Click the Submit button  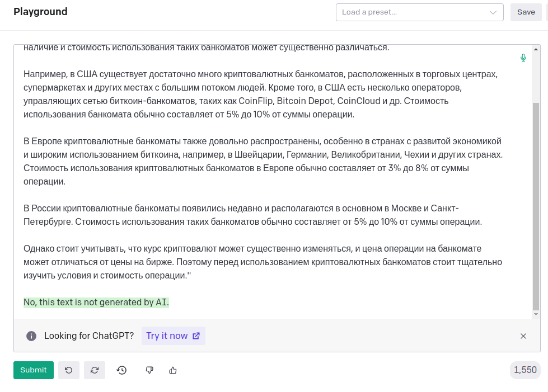[x=34, y=370]
